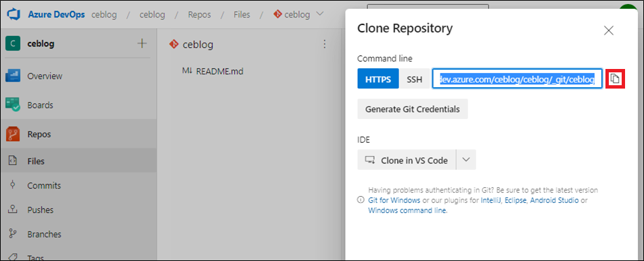The image size is (644, 261).
Task: Open the IntelliJ plugin link
Action: (x=491, y=201)
